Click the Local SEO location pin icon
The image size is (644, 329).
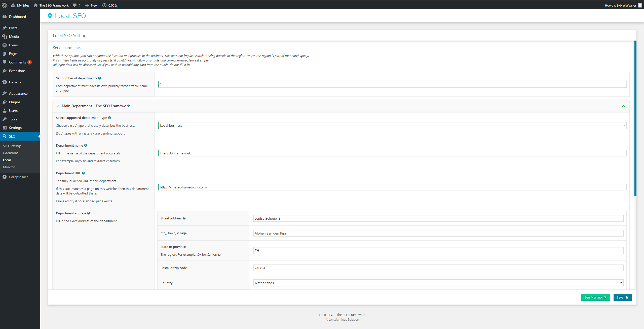point(50,16)
